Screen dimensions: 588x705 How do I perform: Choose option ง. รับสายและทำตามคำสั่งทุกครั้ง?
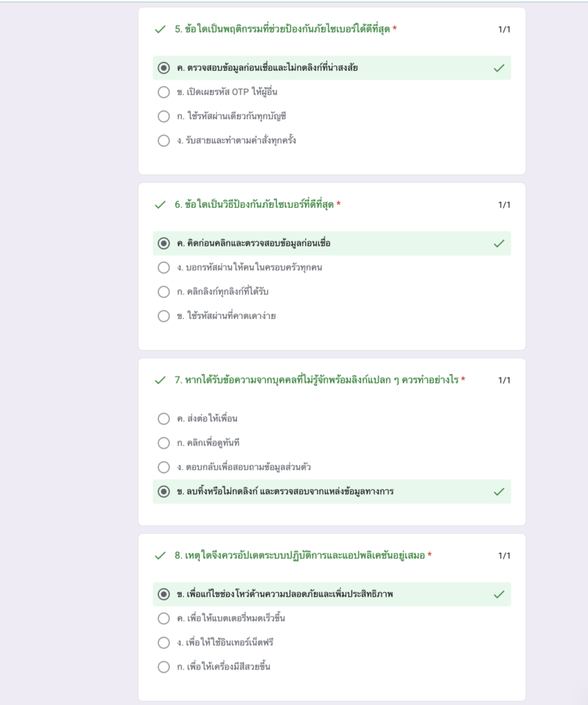(x=164, y=140)
